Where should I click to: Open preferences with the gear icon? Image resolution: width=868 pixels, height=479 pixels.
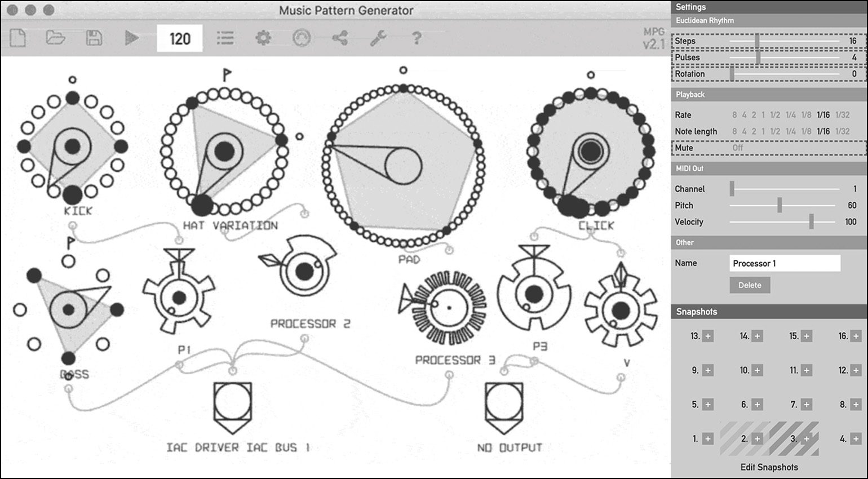pos(263,38)
